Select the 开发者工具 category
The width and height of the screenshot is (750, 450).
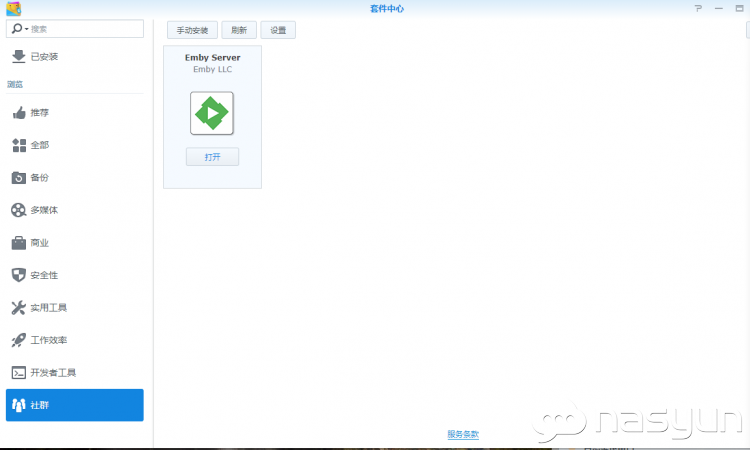pos(75,373)
